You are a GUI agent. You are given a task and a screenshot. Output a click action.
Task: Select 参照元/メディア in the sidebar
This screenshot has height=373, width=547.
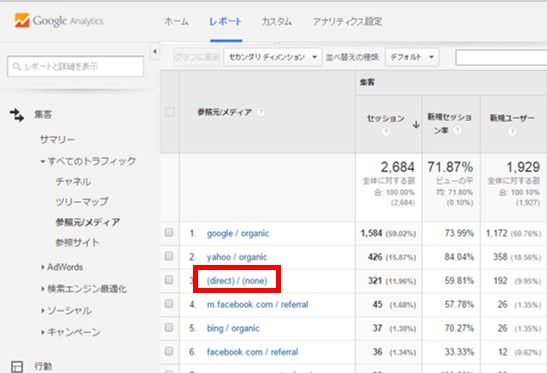pyautogui.click(x=88, y=222)
